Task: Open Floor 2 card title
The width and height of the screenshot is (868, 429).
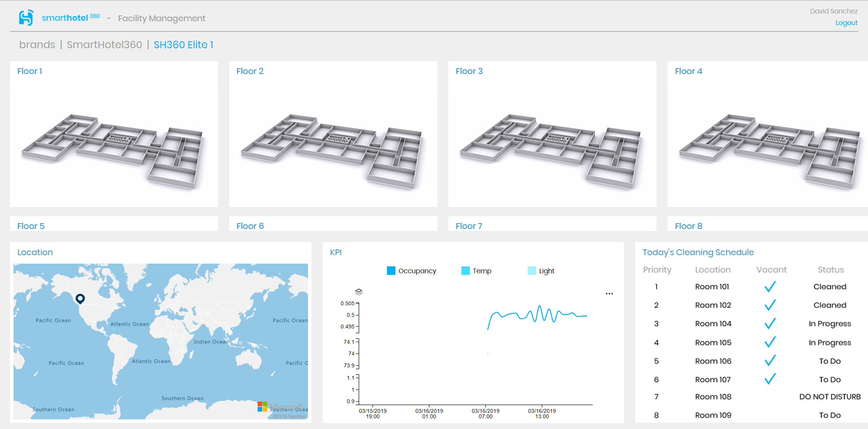Action: pyautogui.click(x=250, y=71)
